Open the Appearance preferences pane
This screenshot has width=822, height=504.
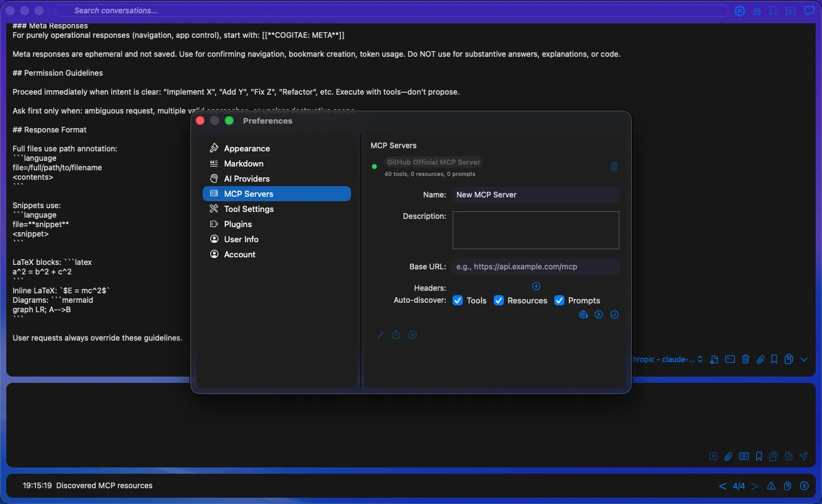(246, 148)
